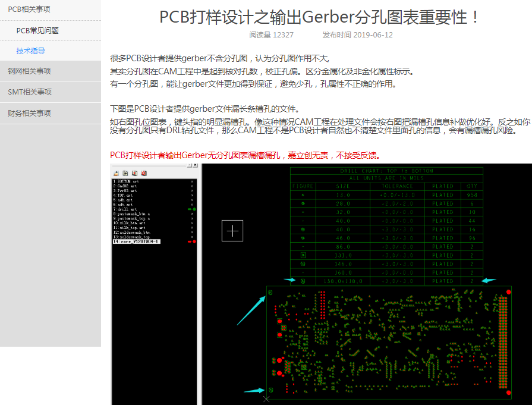Image resolution: width=532 pixels, height=405 pixels.
Task: Click the square figure symbol in the 131.0 drill row
Action: [303, 255]
